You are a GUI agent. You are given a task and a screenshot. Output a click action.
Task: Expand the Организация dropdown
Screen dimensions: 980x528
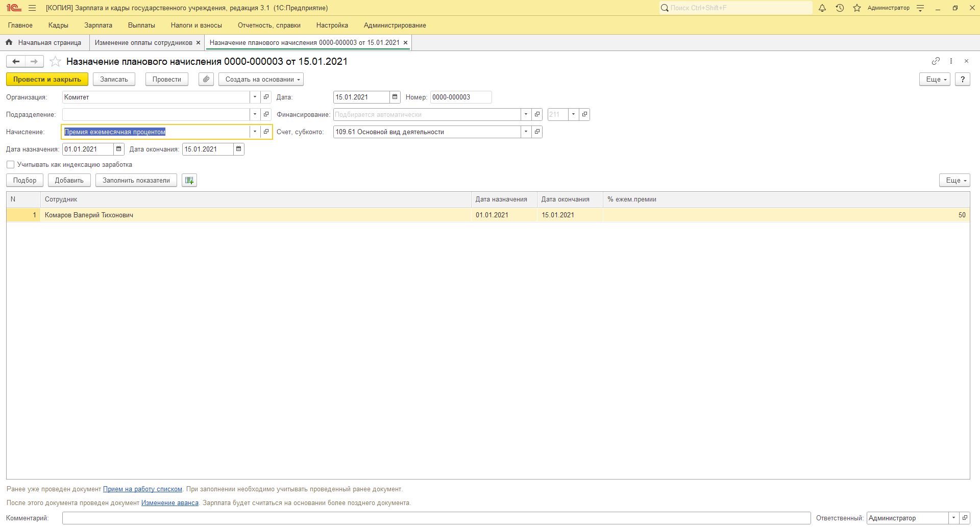pyautogui.click(x=255, y=97)
